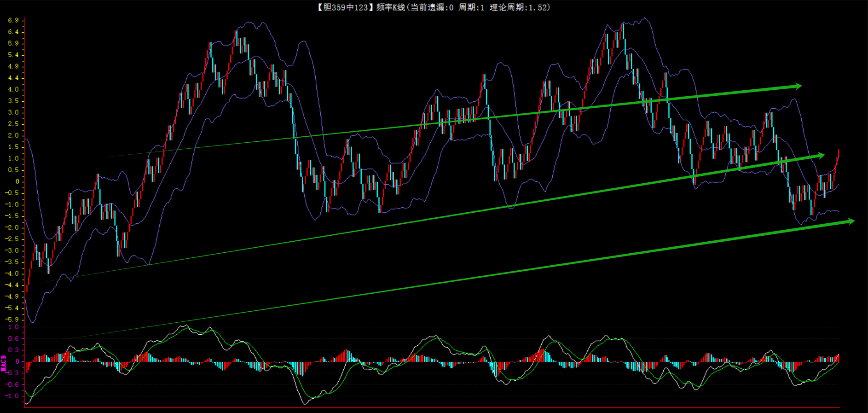
Task: Select the 6.9 label on the price axis
Action: (x=13, y=20)
